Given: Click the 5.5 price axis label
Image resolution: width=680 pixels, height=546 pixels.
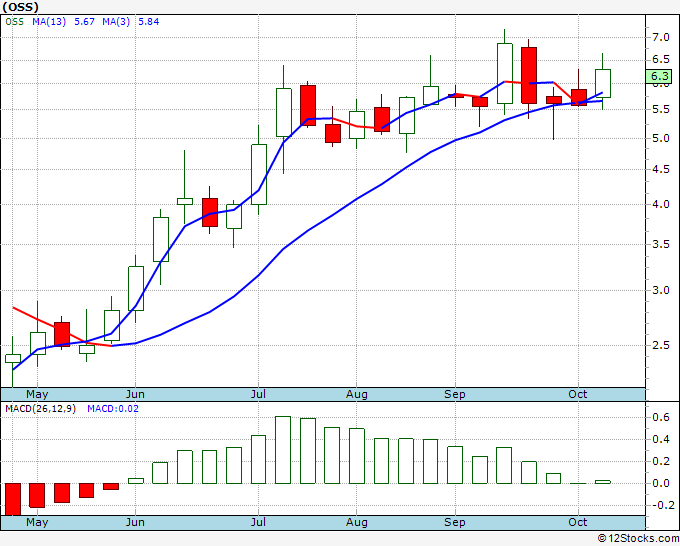Looking at the screenshot, I should tap(661, 109).
